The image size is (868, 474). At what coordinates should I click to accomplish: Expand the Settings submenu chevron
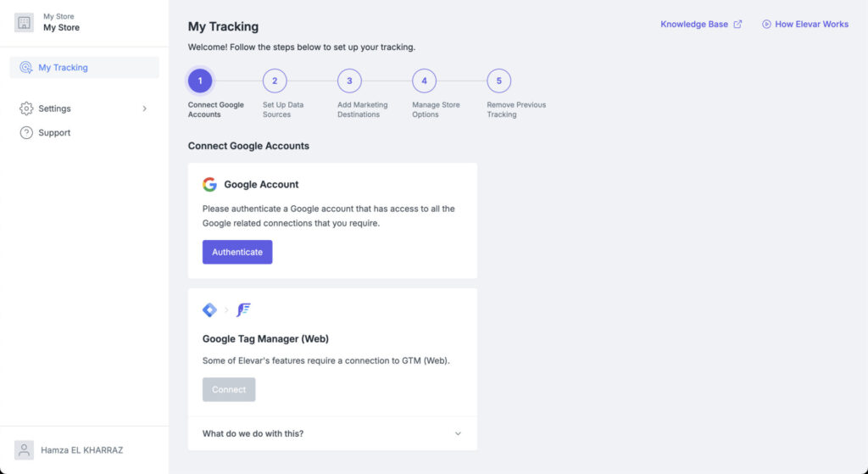click(144, 109)
